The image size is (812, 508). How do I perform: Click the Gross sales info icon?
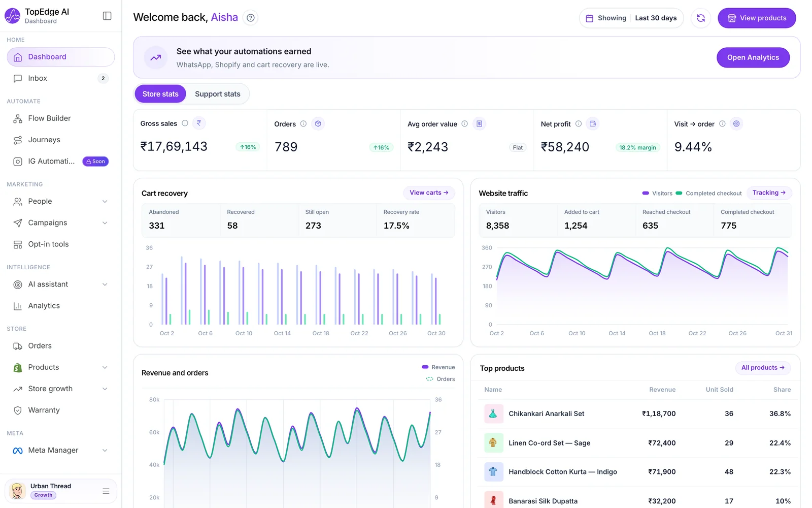coord(185,123)
